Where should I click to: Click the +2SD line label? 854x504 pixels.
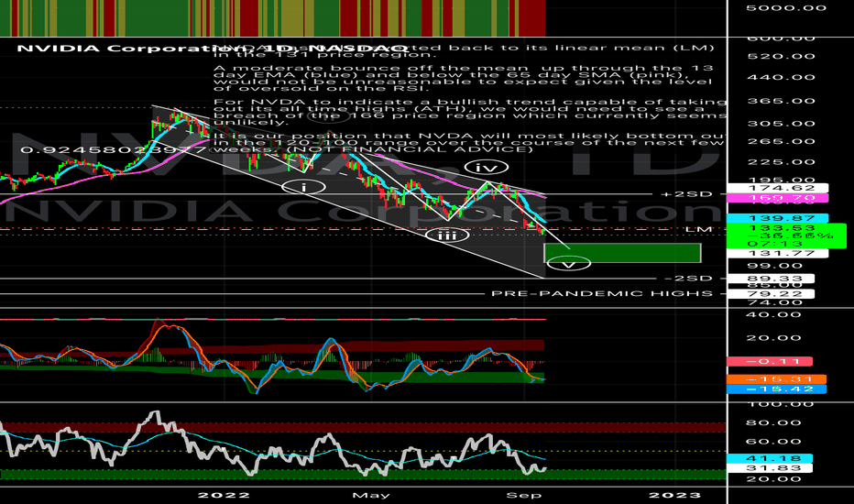point(686,194)
